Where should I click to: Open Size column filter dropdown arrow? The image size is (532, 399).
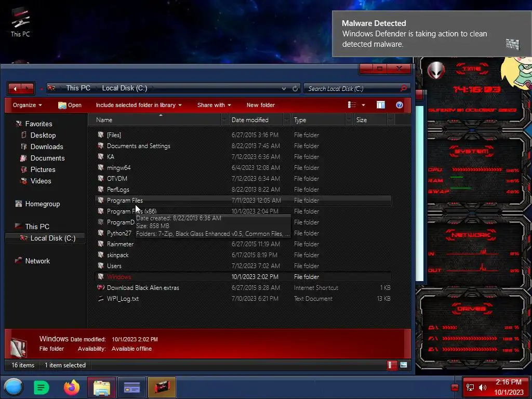pos(391,120)
